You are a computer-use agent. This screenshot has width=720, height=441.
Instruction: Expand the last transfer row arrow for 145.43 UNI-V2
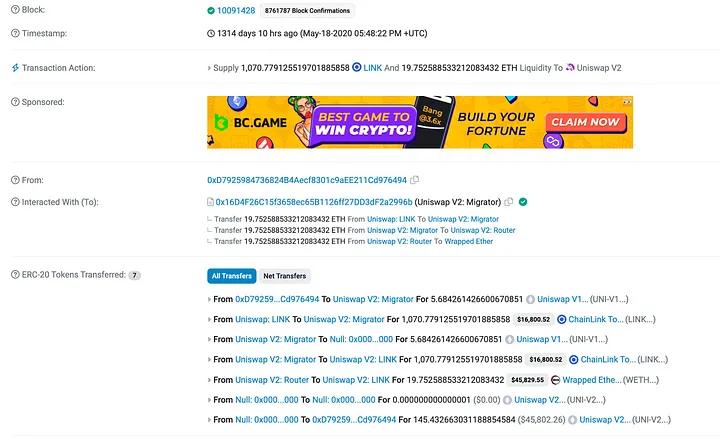click(x=209, y=420)
